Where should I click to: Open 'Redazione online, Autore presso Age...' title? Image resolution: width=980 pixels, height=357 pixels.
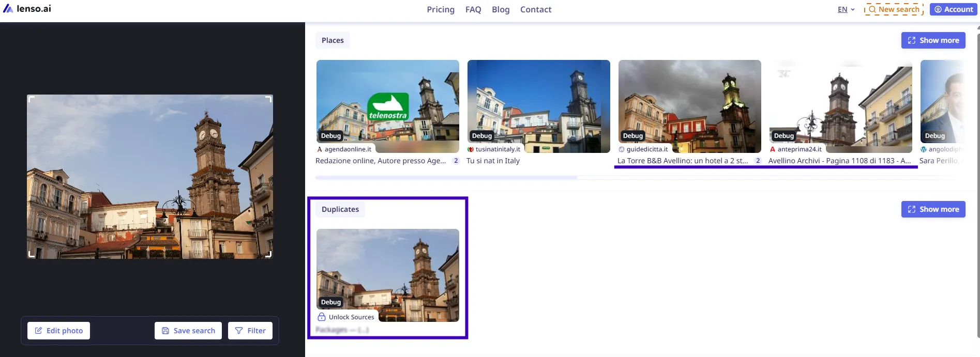(x=381, y=161)
